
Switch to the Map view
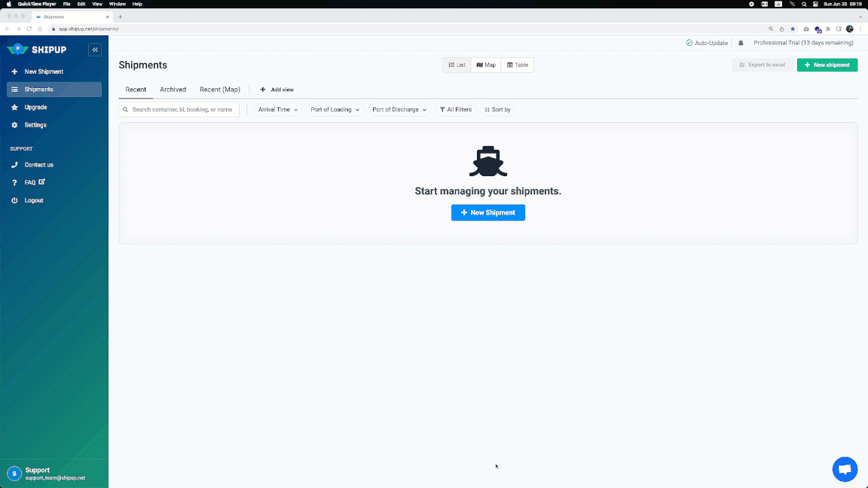(x=486, y=66)
